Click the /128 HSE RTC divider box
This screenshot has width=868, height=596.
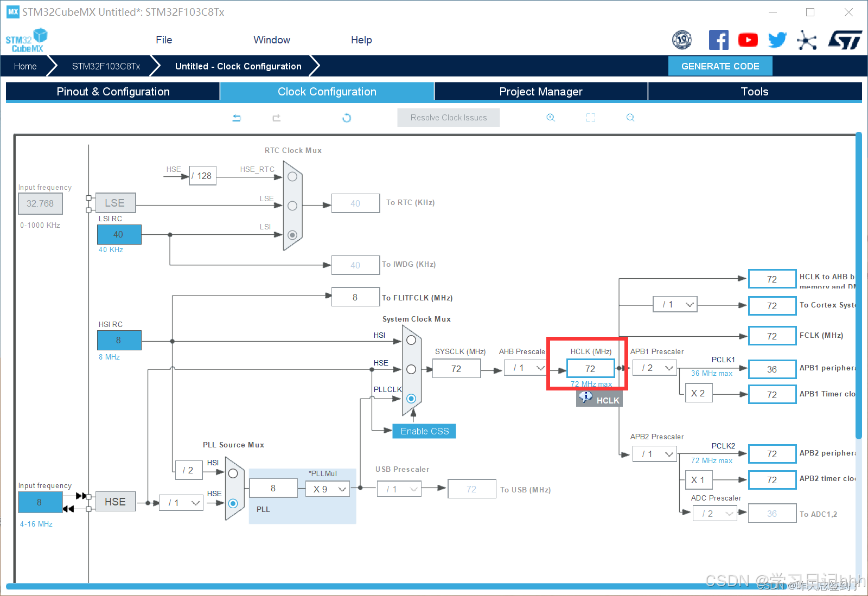(x=203, y=176)
